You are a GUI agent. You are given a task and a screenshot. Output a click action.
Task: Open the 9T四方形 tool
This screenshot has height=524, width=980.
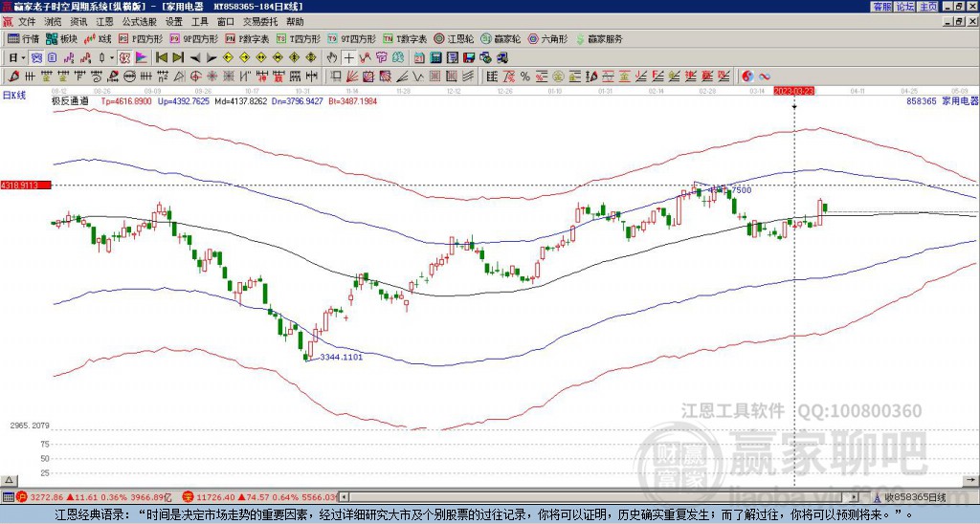[x=352, y=38]
